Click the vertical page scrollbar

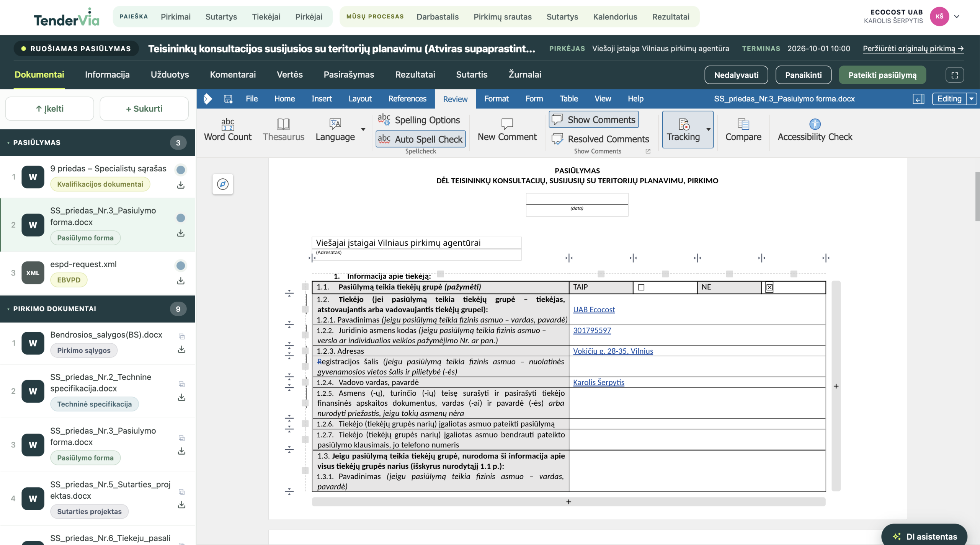[x=977, y=197]
